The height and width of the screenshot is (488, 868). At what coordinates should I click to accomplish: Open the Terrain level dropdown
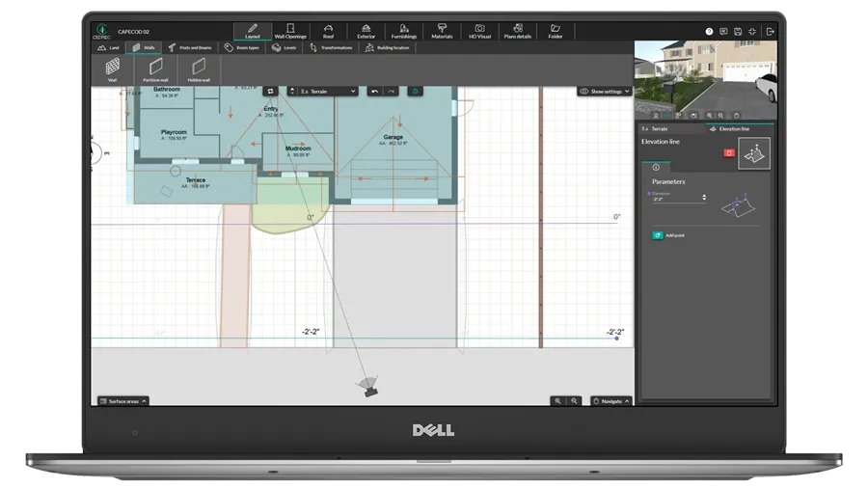[327, 92]
